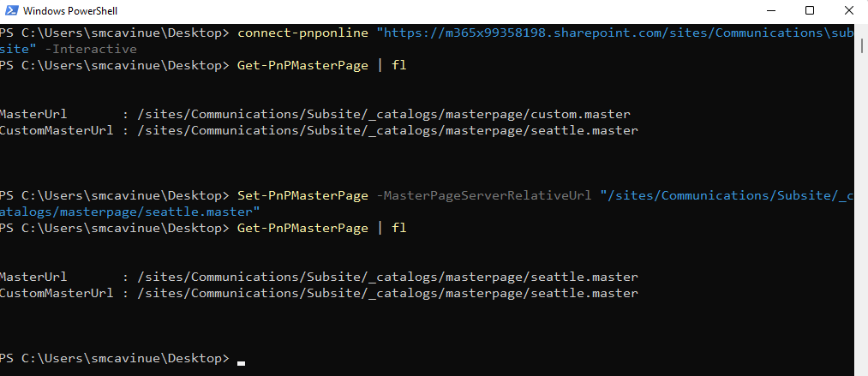868x376 pixels.
Task: Click the scrollbar up arrow
Action: [x=861, y=31]
